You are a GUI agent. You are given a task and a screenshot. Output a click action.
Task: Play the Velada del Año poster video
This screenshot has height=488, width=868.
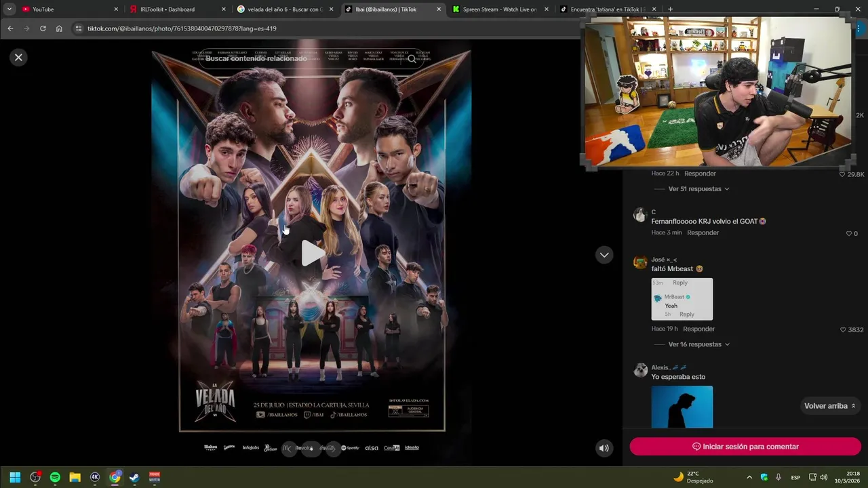pos(312,253)
